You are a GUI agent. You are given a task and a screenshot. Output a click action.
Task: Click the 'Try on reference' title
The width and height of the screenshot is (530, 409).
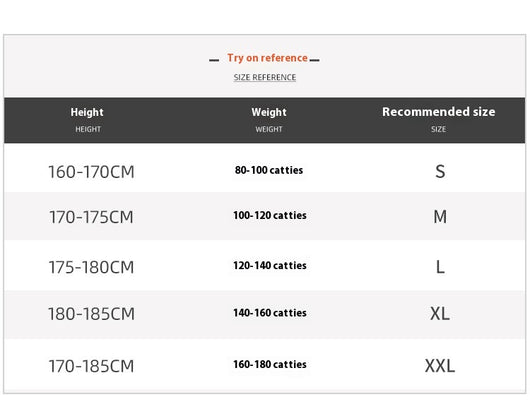(267, 58)
